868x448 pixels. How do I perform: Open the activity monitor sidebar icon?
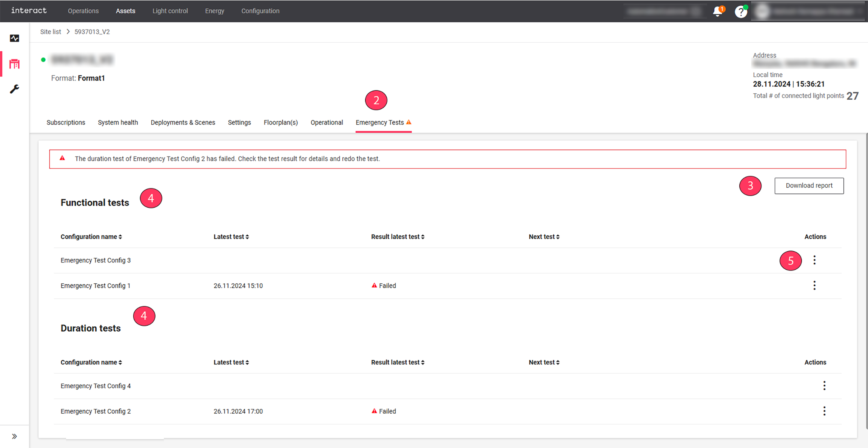click(x=14, y=38)
